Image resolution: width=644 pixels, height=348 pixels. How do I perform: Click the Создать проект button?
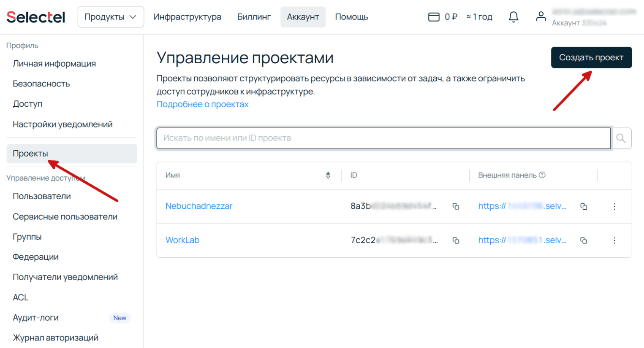(591, 57)
